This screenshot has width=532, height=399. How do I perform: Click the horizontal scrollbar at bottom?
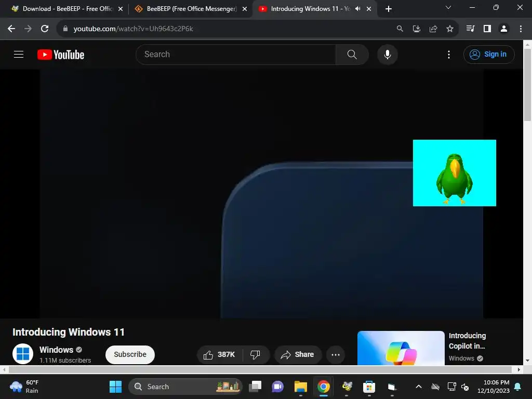point(260,369)
